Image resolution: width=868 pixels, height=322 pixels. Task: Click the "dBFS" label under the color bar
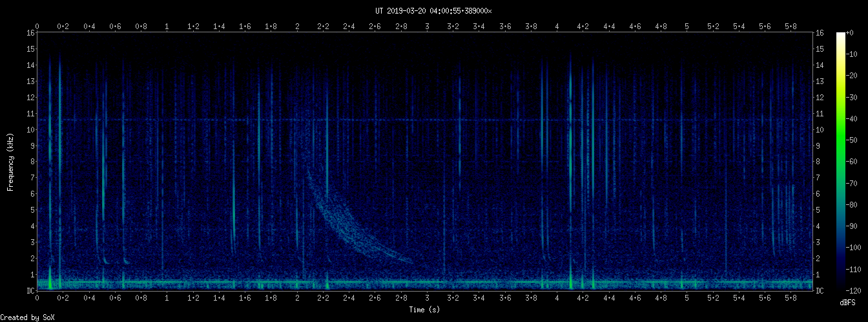847,303
